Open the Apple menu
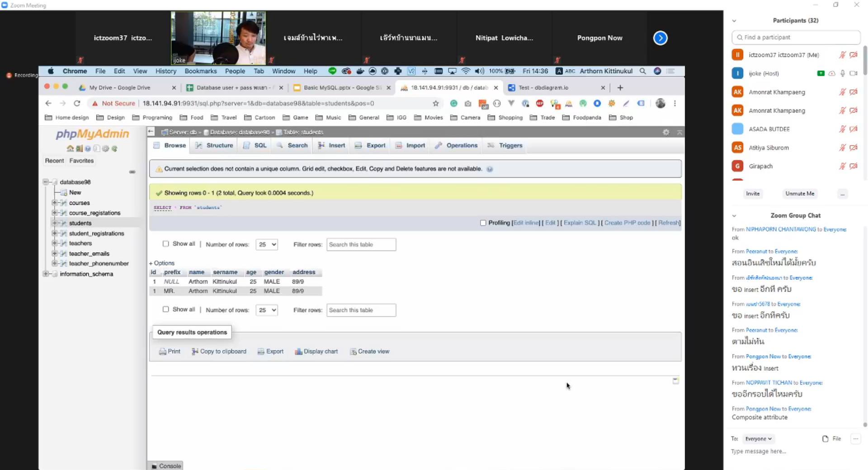Image resolution: width=868 pixels, height=470 pixels. click(51, 71)
